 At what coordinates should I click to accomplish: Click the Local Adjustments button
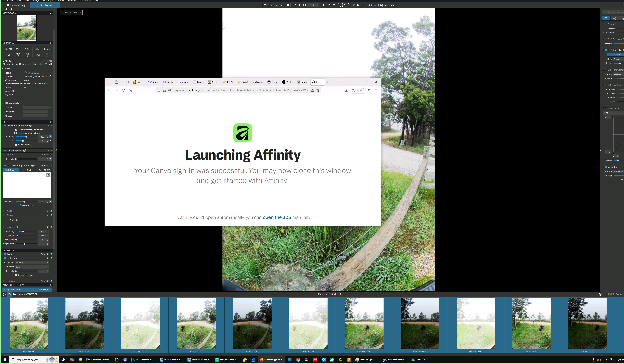pos(381,5)
